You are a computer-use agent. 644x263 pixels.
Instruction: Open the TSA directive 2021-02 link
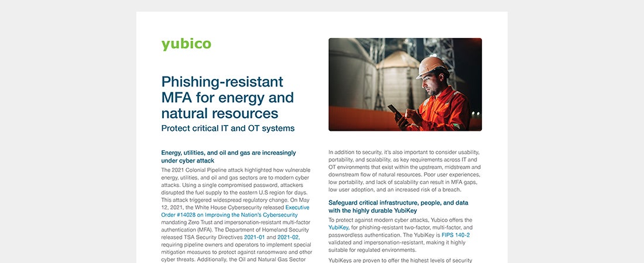point(288,237)
